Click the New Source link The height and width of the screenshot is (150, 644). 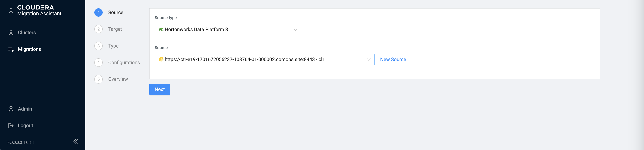(x=393, y=60)
